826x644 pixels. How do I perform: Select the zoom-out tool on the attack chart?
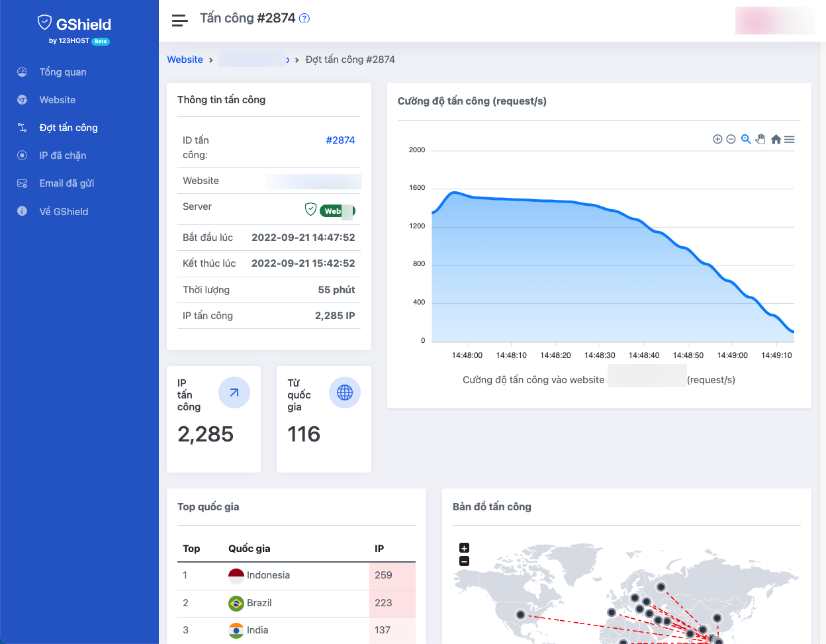[x=731, y=139]
